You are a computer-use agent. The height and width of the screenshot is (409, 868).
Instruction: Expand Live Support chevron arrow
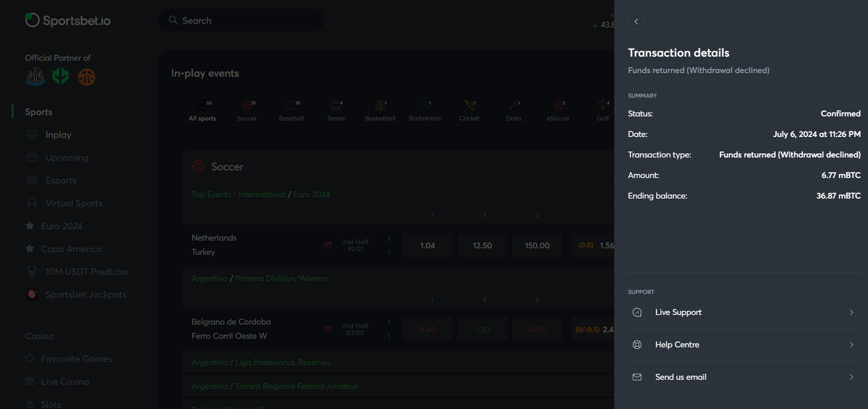coord(852,312)
